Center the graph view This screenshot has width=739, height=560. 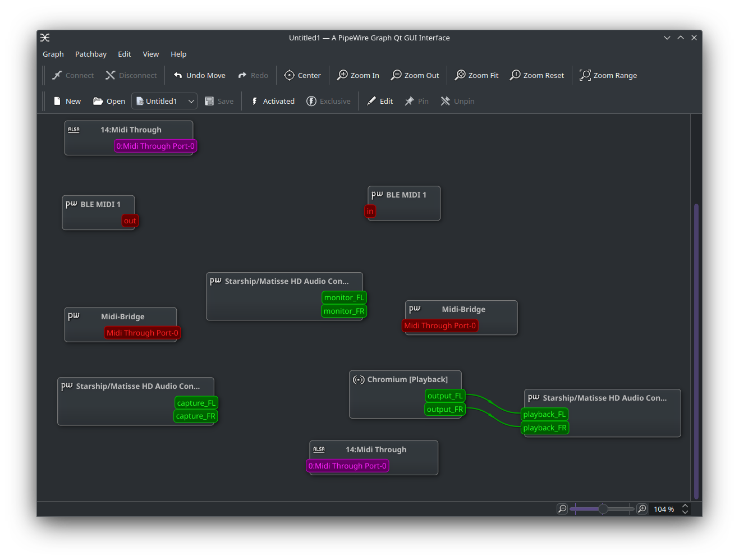click(302, 75)
